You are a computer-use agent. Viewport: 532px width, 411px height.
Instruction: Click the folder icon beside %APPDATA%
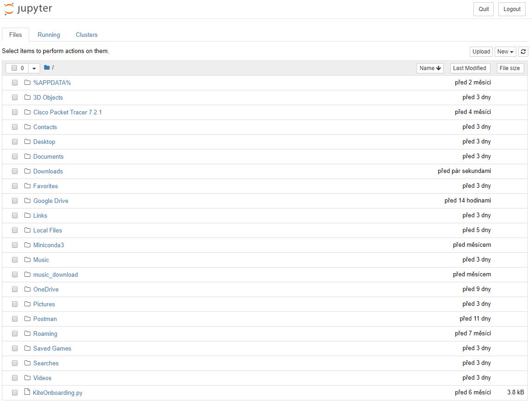pyautogui.click(x=28, y=83)
